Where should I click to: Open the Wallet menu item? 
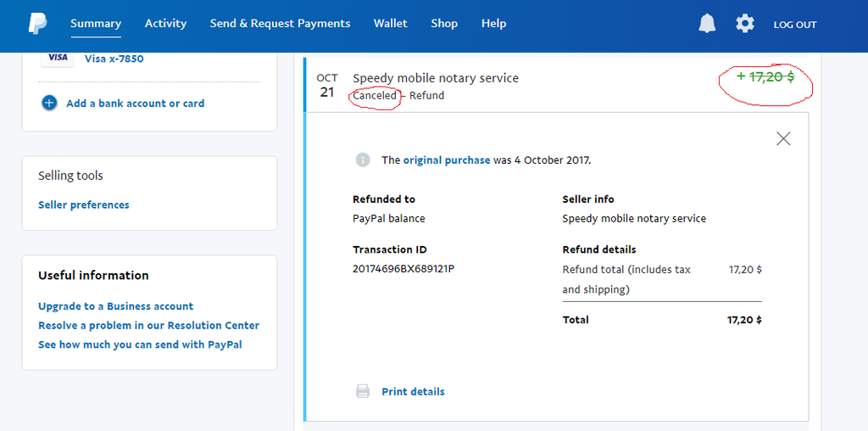(391, 24)
